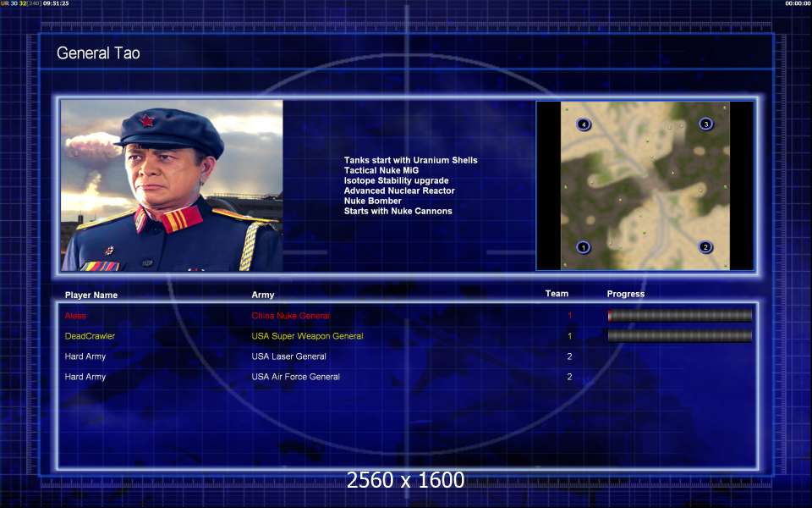This screenshot has height=508, width=812.
Task: Click the loading progress bar for Aless
Action: tap(679, 315)
